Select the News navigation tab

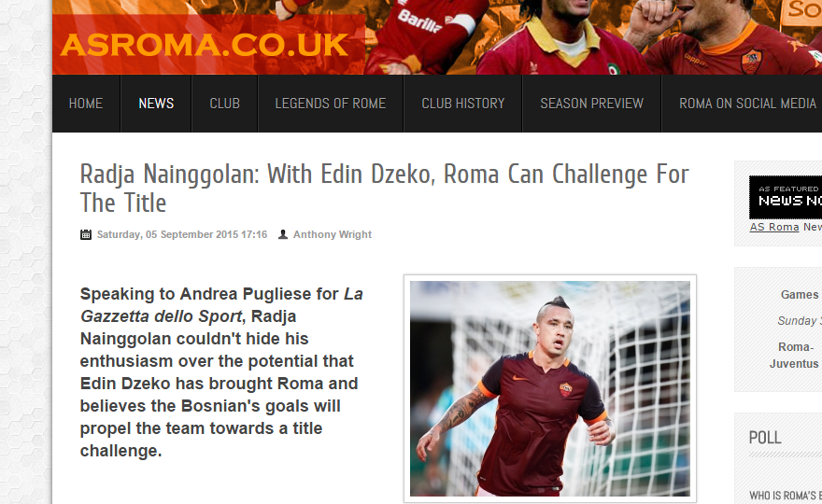156,104
